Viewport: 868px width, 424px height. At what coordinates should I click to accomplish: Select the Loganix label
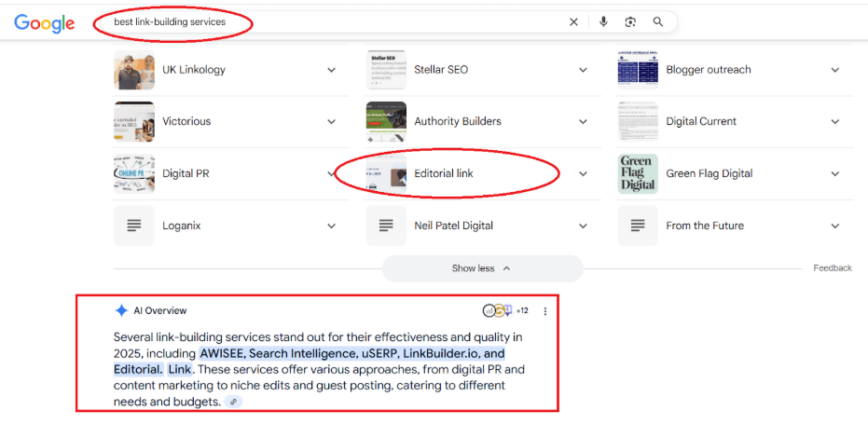coord(182,226)
